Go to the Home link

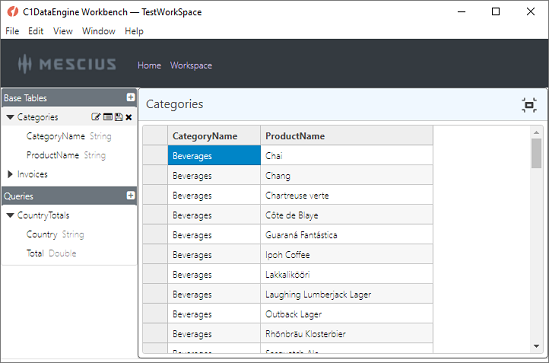(149, 65)
